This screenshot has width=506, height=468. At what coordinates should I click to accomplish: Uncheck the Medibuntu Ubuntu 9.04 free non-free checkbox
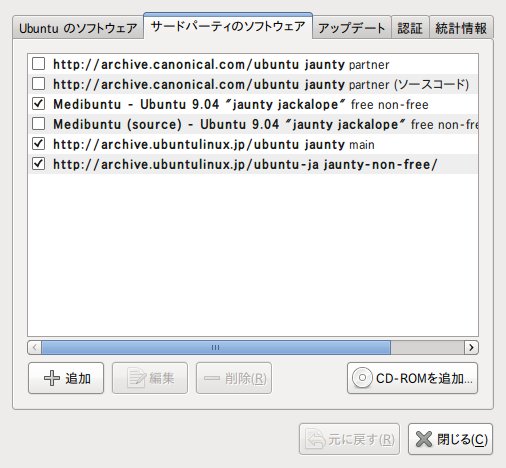coord(39,104)
